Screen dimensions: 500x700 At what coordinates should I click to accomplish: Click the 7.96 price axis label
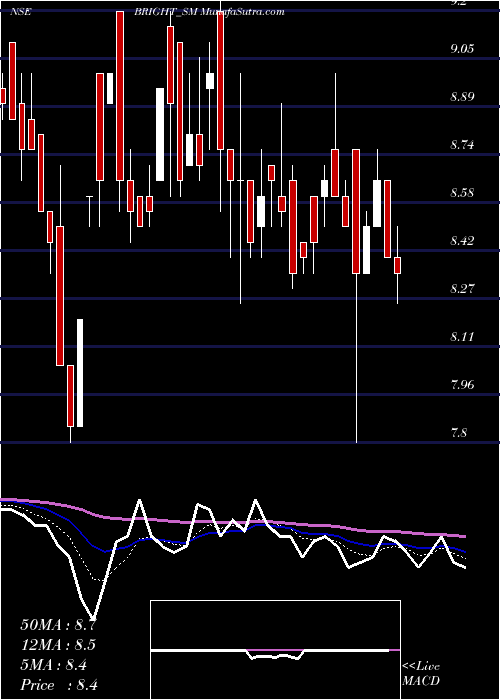(x=462, y=384)
